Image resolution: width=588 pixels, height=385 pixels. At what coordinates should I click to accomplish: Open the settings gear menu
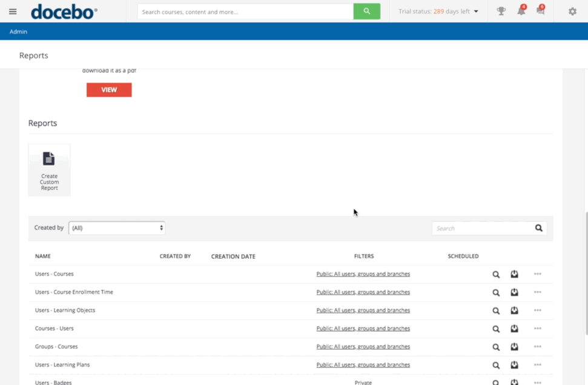572,12
